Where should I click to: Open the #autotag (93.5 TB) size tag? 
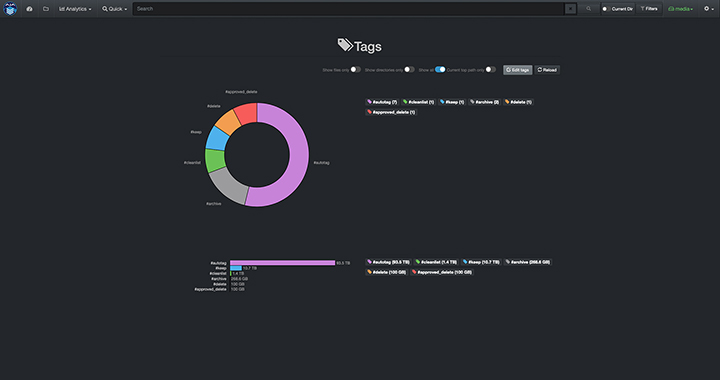(x=388, y=262)
